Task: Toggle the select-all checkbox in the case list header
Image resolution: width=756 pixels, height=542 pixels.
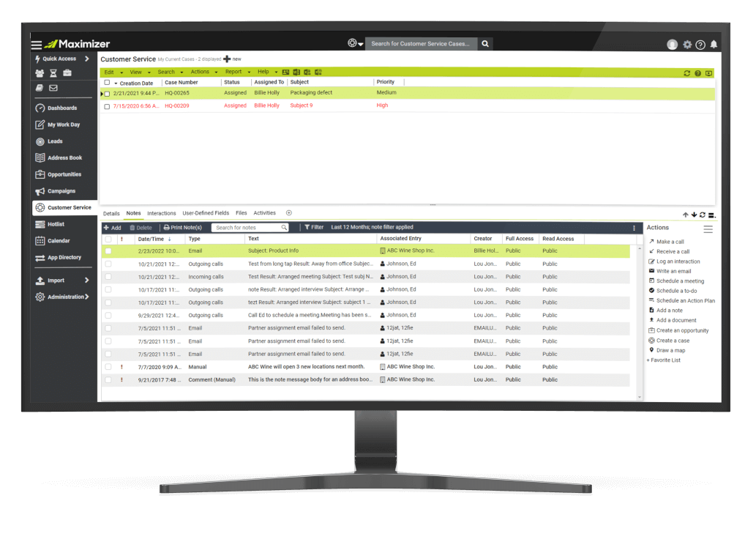Action: pyautogui.click(x=107, y=83)
